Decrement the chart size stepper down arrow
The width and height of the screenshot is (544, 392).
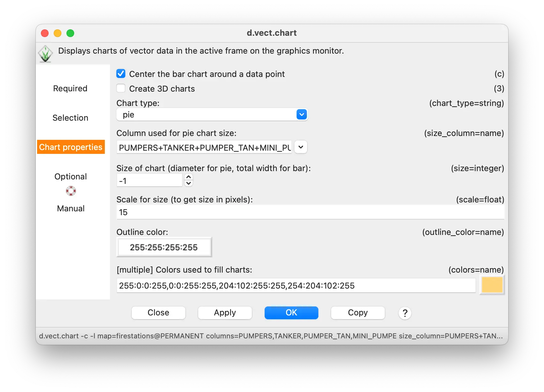click(189, 183)
